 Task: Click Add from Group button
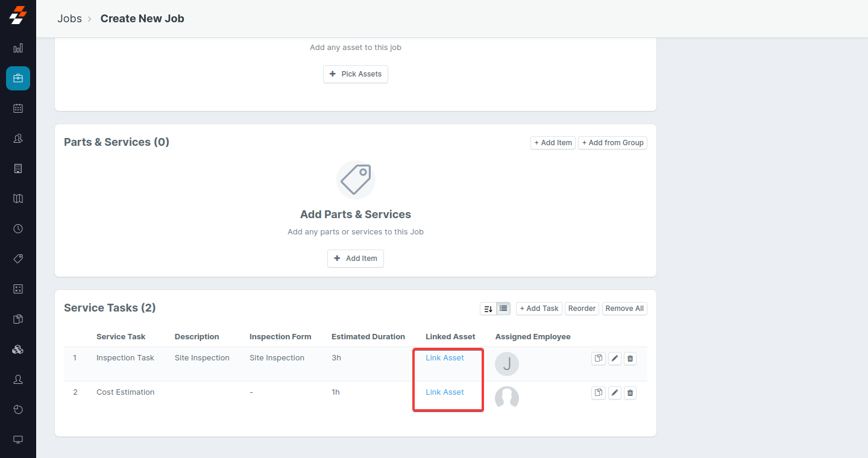pos(612,143)
